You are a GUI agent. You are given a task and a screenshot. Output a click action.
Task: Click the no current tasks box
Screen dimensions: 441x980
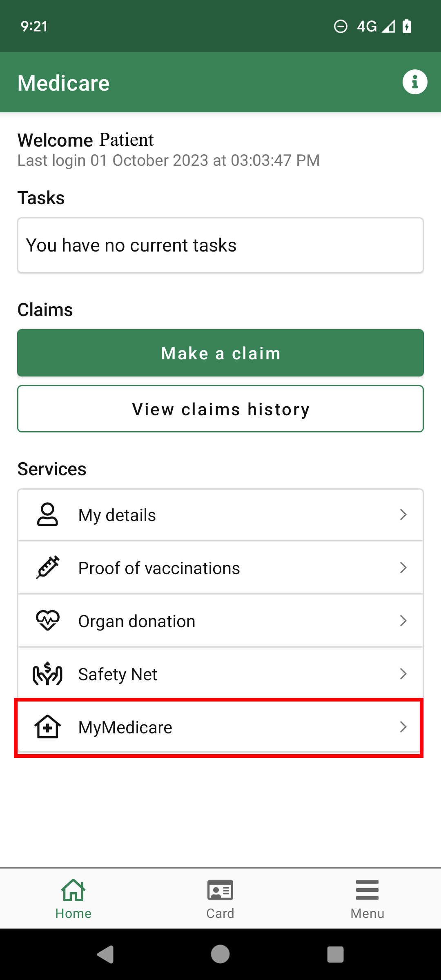(x=220, y=245)
